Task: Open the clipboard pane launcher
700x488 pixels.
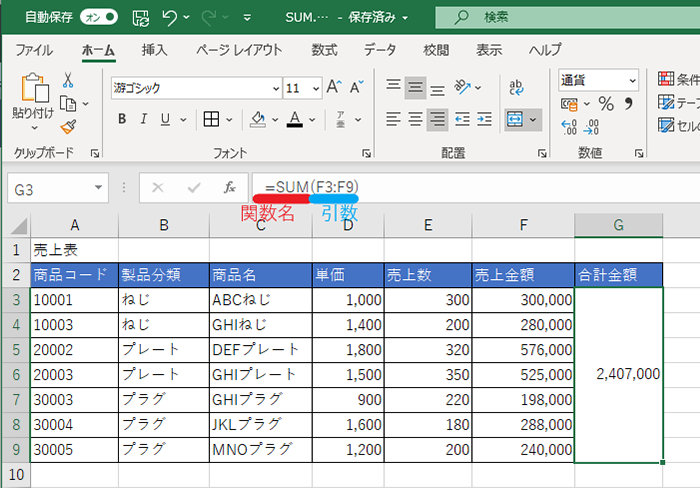Action: pos(95,154)
